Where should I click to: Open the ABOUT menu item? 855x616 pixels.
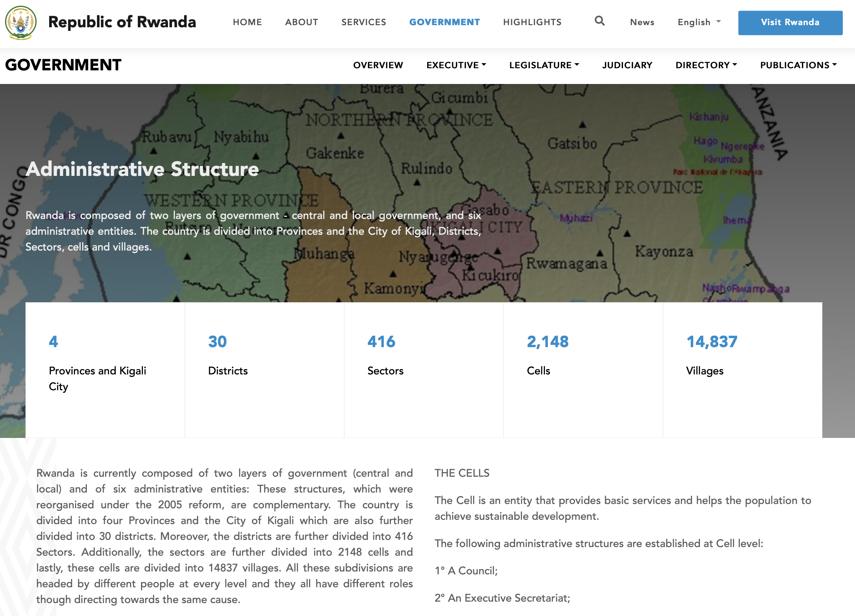(x=302, y=22)
